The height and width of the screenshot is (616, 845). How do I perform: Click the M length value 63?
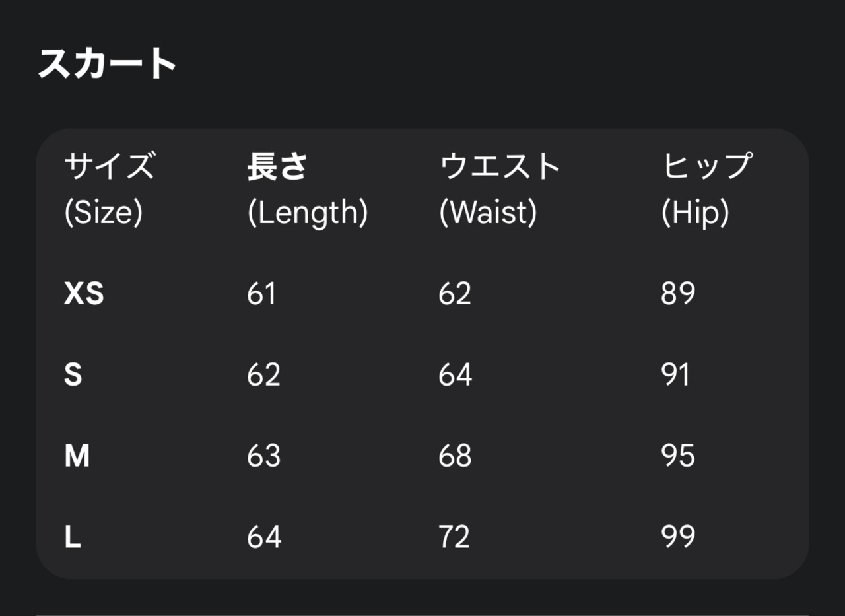263,456
